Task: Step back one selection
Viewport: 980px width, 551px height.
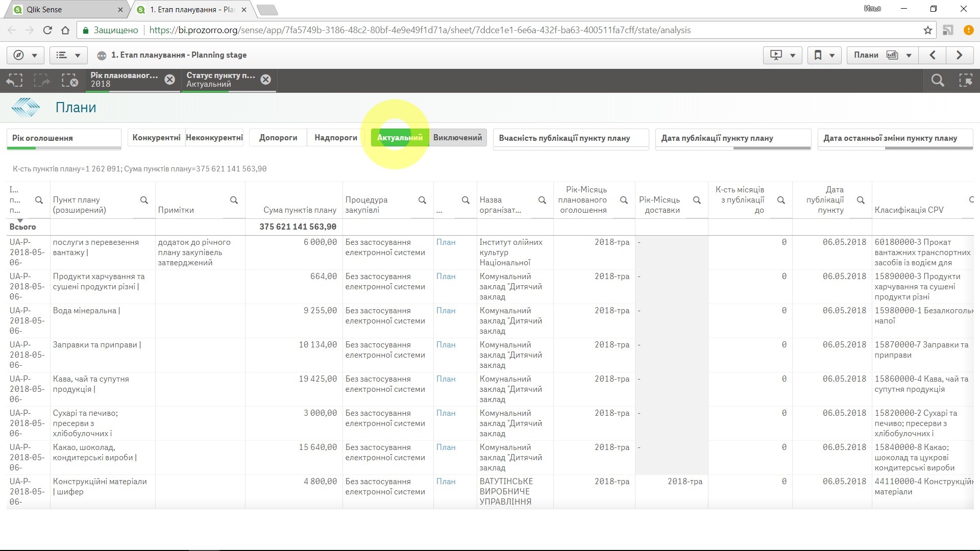Action: click(x=14, y=80)
